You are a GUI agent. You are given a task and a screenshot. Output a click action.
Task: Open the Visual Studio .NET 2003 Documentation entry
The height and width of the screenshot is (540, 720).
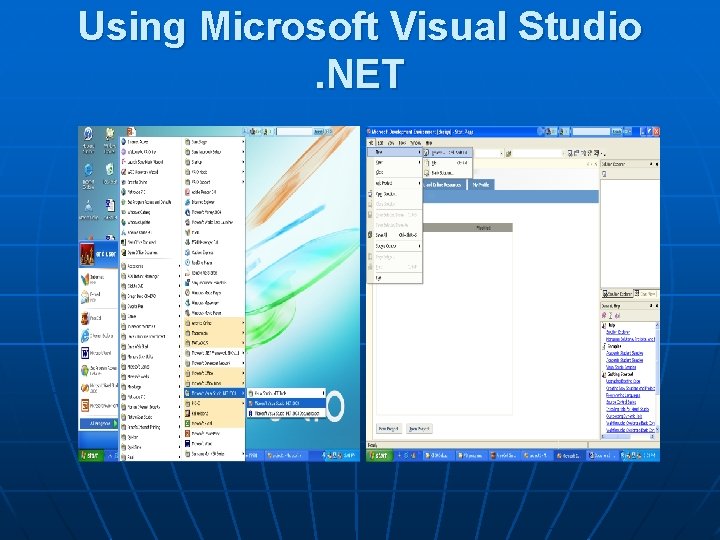[287, 413]
